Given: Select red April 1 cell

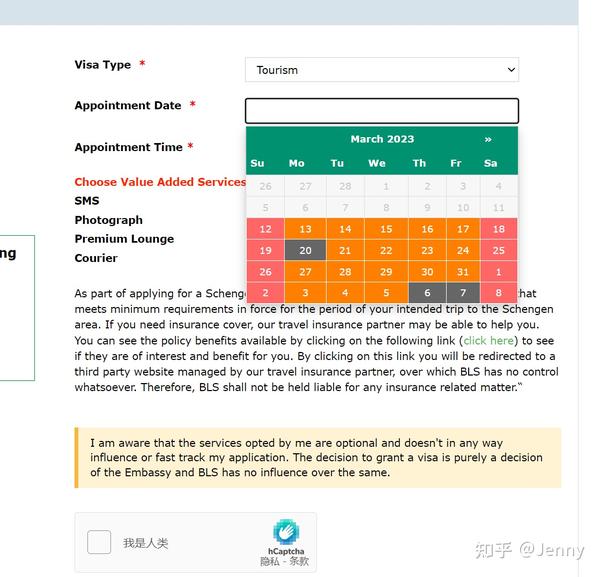Looking at the screenshot, I should 499,272.
